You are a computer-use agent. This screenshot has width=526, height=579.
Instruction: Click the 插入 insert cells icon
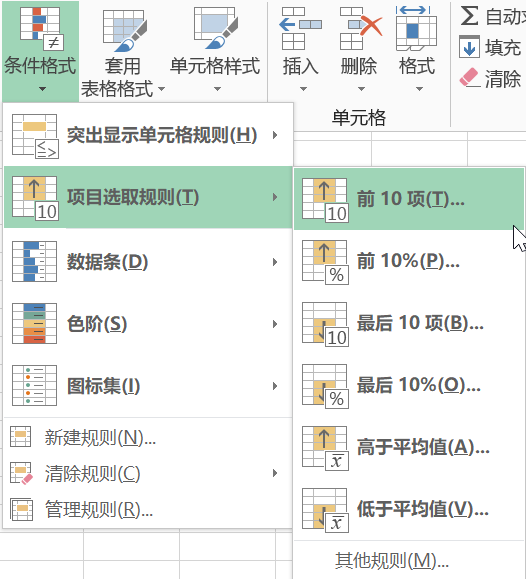pos(300,28)
